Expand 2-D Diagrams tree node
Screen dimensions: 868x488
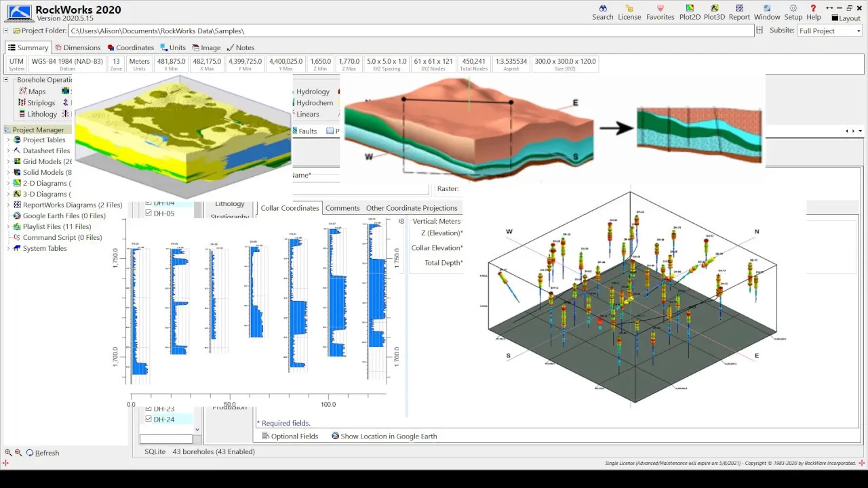[x=8, y=184]
